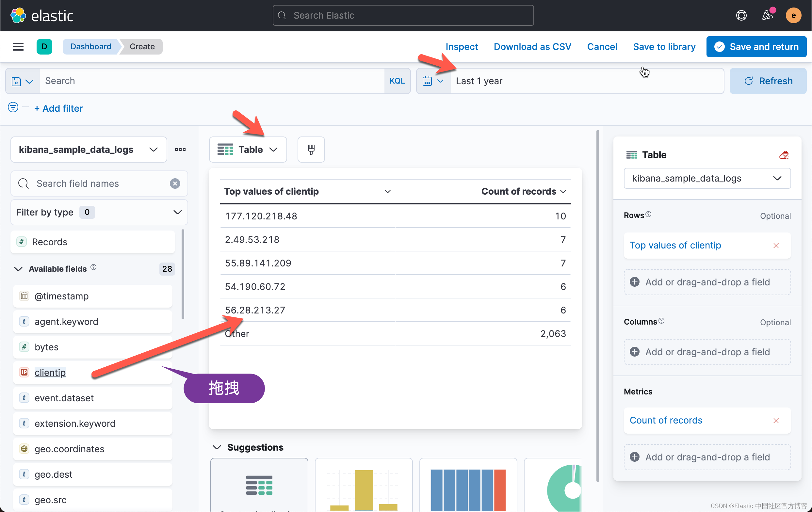Remove the Top values of clientip row
The width and height of the screenshot is (812, 512).
pyautogui.click(x=776, y=246)
